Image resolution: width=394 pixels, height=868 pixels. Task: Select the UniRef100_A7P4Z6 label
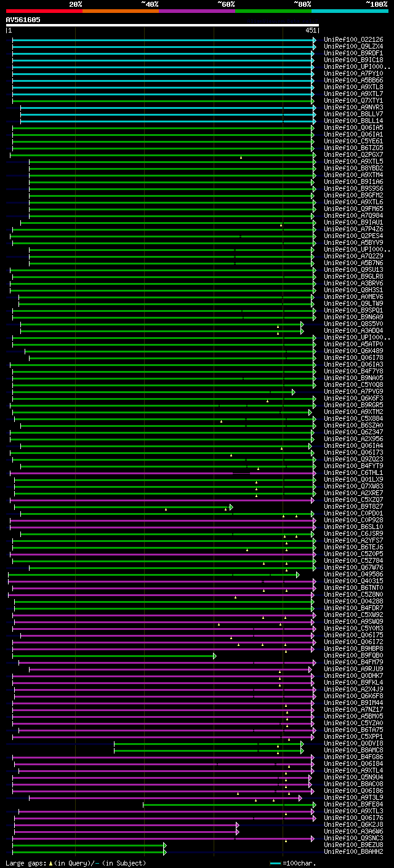point(353,229)
